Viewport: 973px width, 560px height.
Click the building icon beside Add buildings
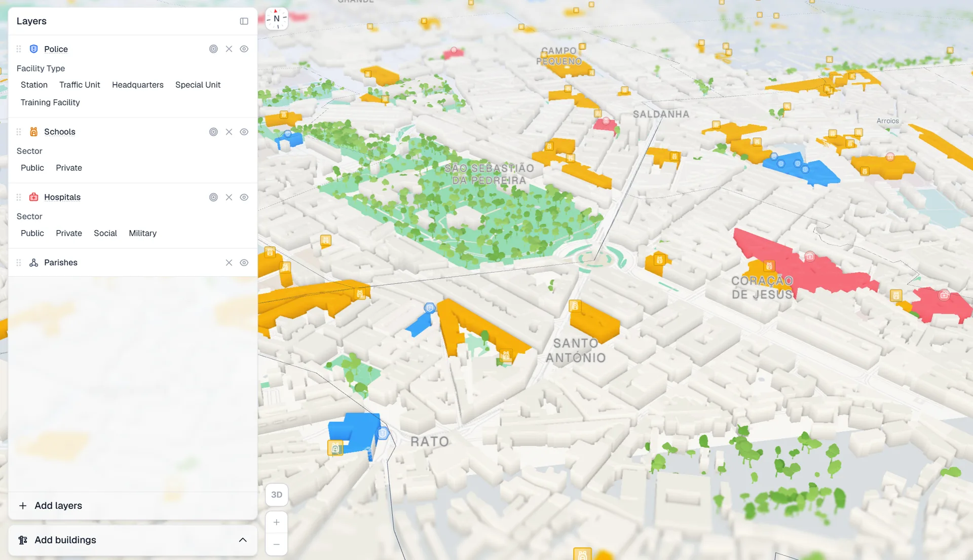click(x=23, y=540)
